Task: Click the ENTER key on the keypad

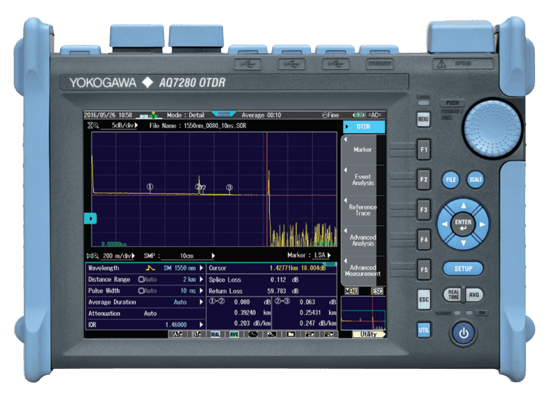Action: [463, 224]
